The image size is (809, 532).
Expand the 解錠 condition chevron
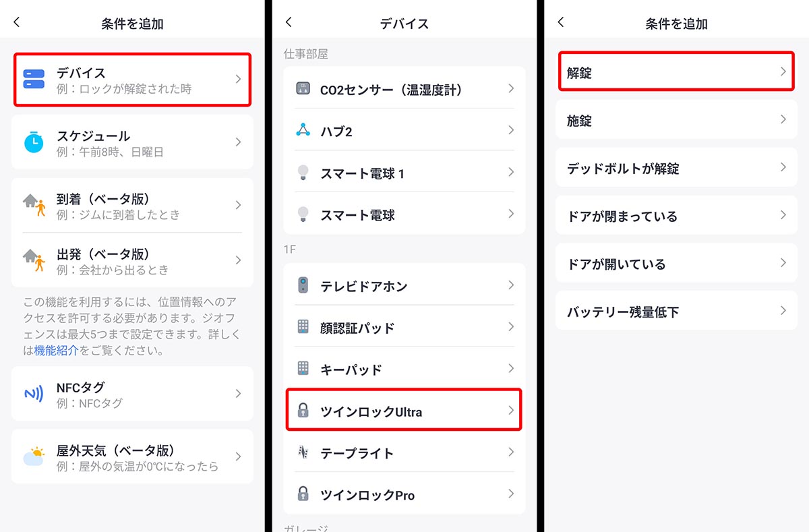783,71
